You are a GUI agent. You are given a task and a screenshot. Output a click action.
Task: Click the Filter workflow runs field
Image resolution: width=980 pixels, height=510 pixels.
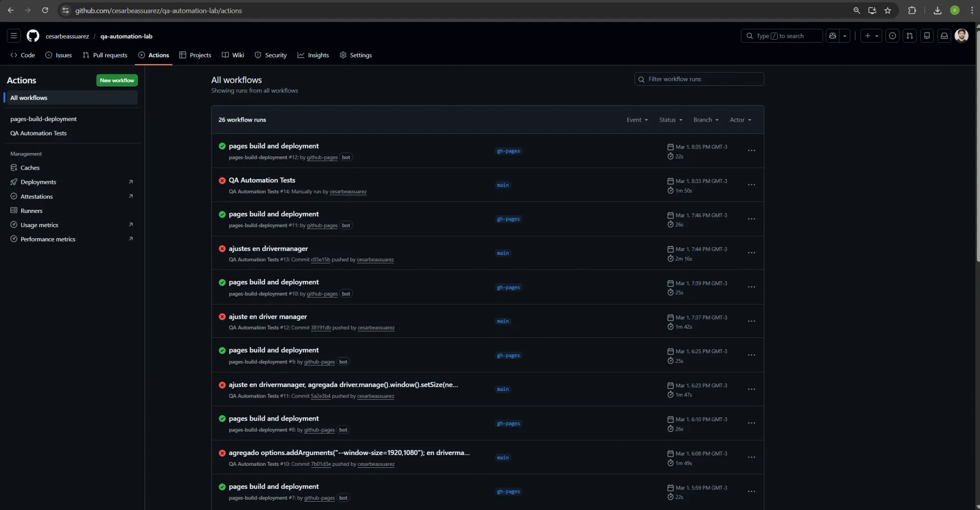[x=699, y=79]
